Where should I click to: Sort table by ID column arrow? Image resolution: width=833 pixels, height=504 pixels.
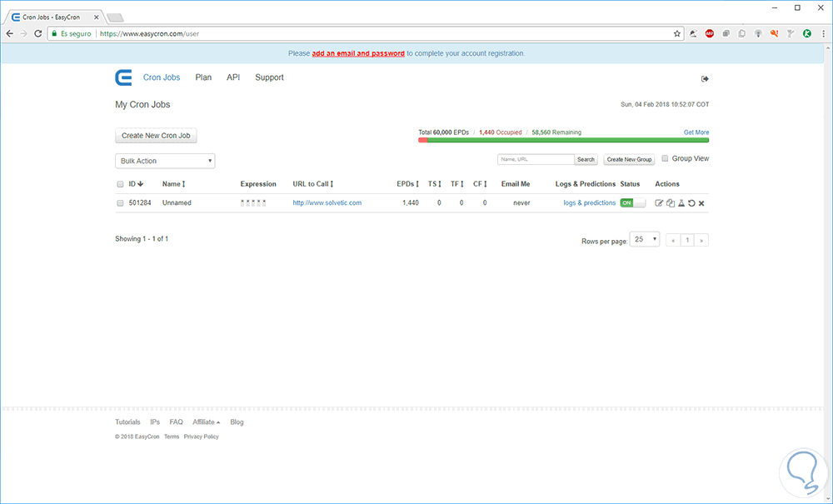[140, 184]
